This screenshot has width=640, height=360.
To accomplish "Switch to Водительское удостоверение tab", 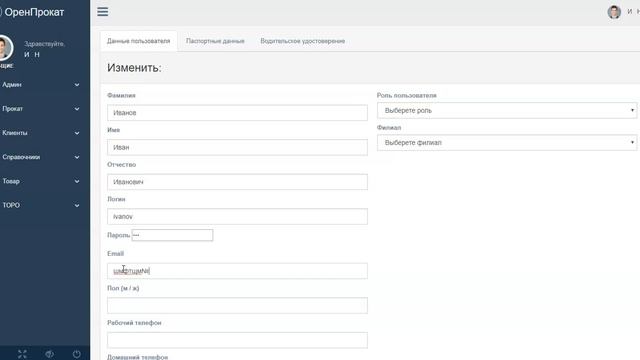I will click(302, 41).
